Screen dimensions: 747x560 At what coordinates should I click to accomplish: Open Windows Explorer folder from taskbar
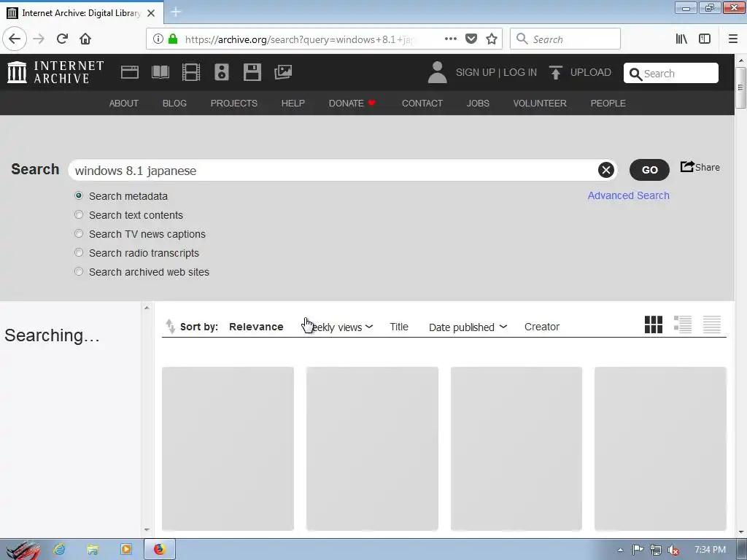tap(93, 550)
